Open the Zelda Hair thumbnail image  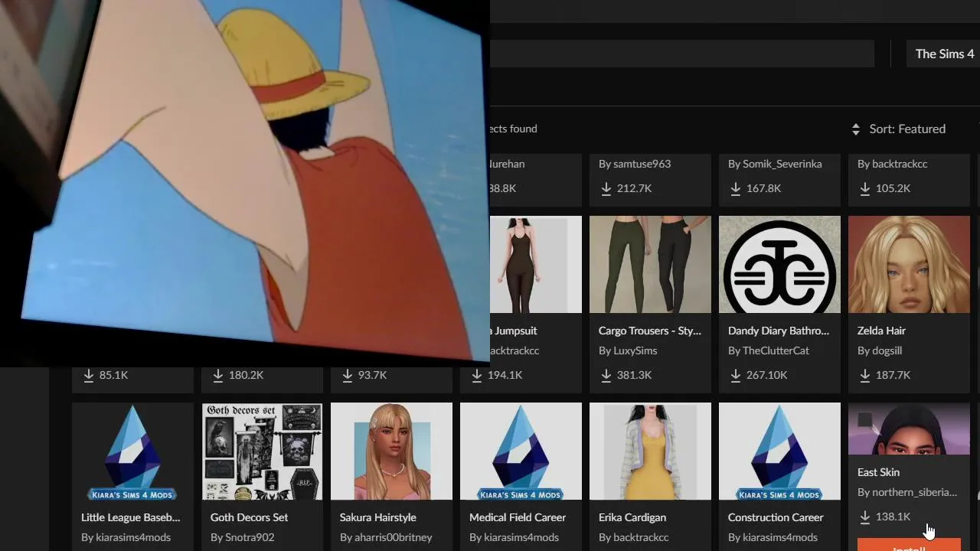909,264
